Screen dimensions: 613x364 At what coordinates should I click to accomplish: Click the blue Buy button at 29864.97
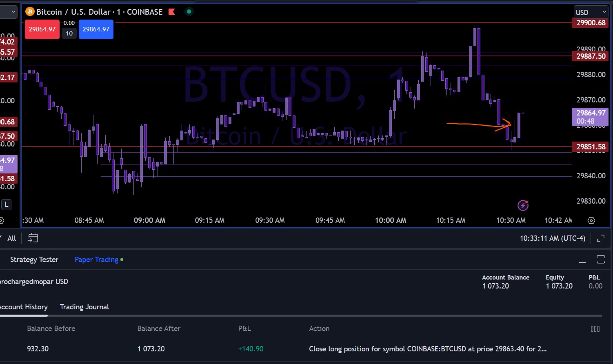click(96, 29)
